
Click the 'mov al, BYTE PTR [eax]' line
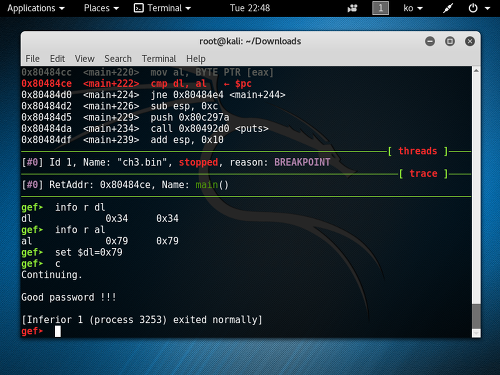pyautogui.click(x=212, y=72)
